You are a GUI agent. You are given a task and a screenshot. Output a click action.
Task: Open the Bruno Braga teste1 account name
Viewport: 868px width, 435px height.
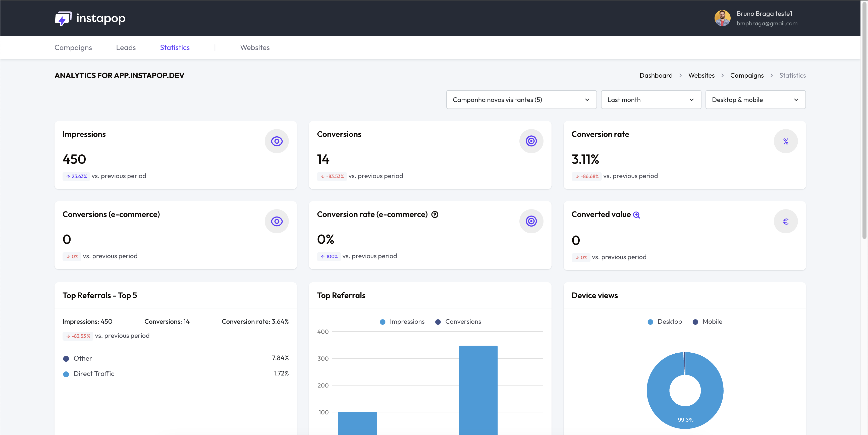point(764,14)
